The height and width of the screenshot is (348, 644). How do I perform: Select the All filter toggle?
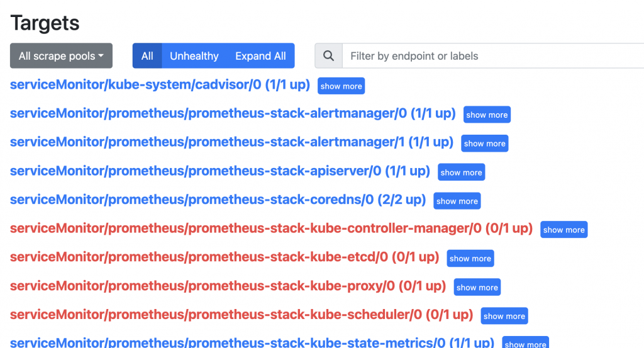tap(147, 55)
